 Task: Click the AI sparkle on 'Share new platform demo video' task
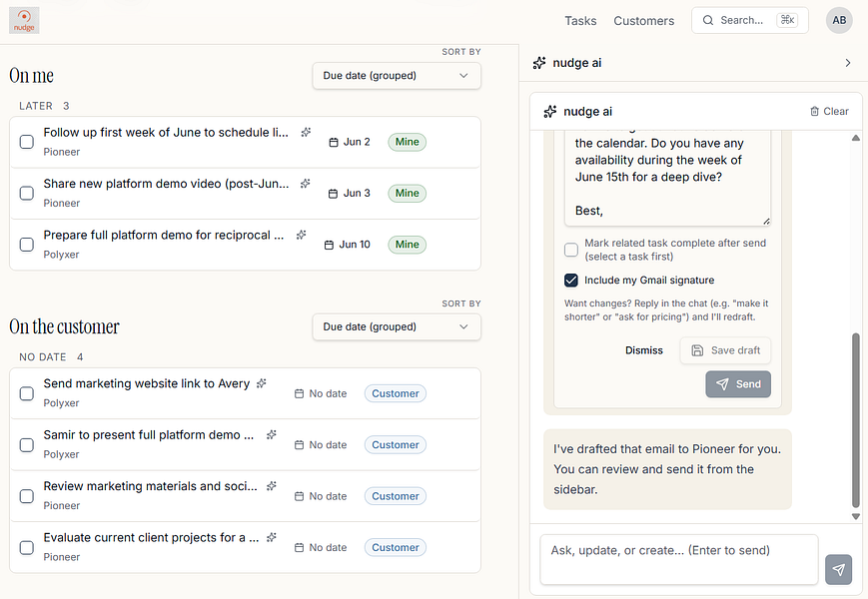click(305, 184)
